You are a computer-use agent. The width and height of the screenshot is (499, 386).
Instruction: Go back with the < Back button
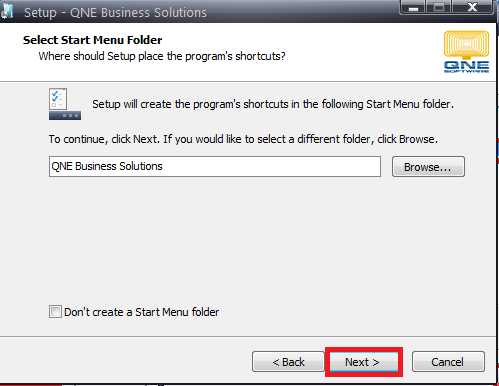point(288,362)
